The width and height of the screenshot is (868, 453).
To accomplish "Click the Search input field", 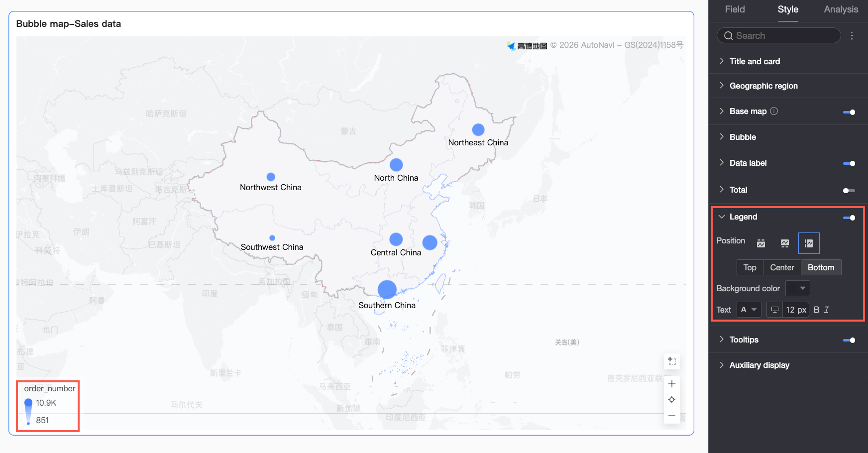I will click(x=779, y=36).
